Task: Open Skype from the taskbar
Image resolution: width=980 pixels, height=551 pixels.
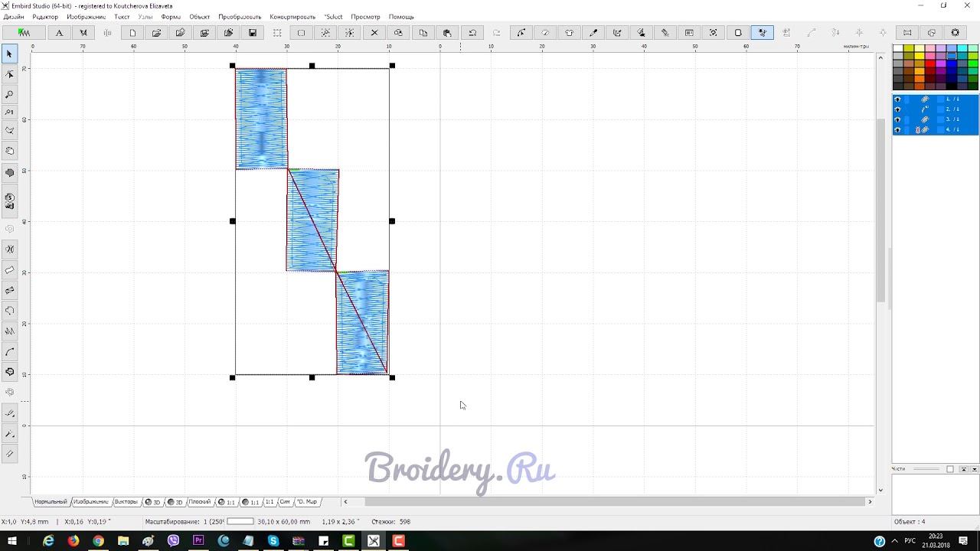Action: pyautogui.click(x=273, y=541)
